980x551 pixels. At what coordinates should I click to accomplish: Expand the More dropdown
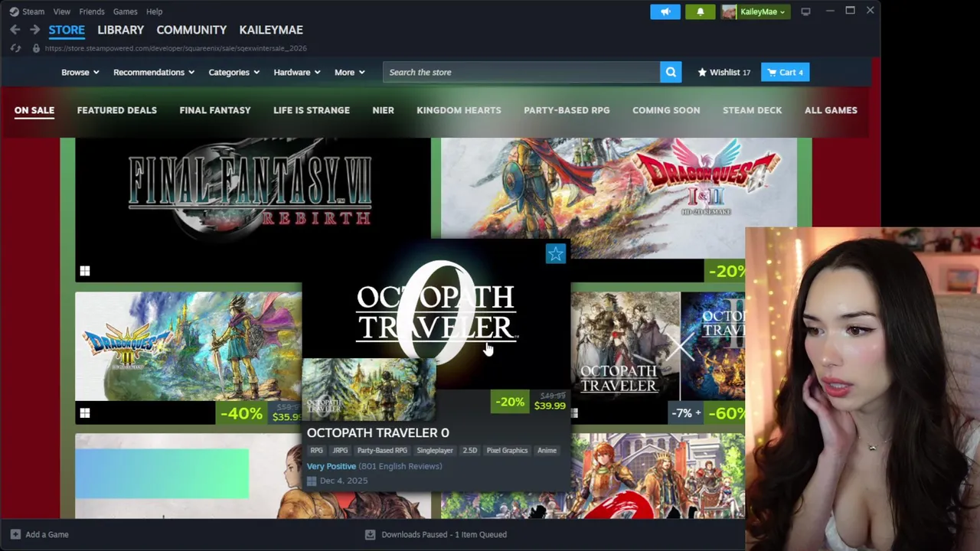pyautogui.click(x=350, y=72)
